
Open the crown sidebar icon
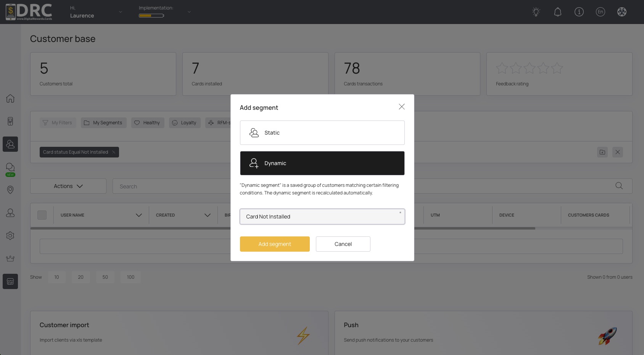10,259
